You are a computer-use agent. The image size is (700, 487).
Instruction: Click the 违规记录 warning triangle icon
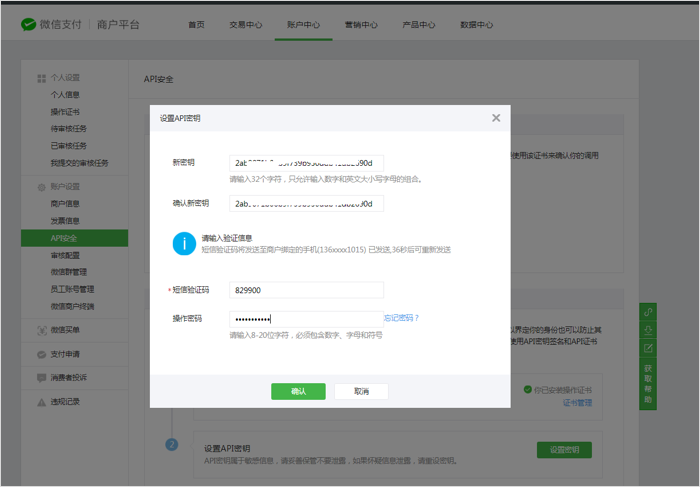coord(42,401)
